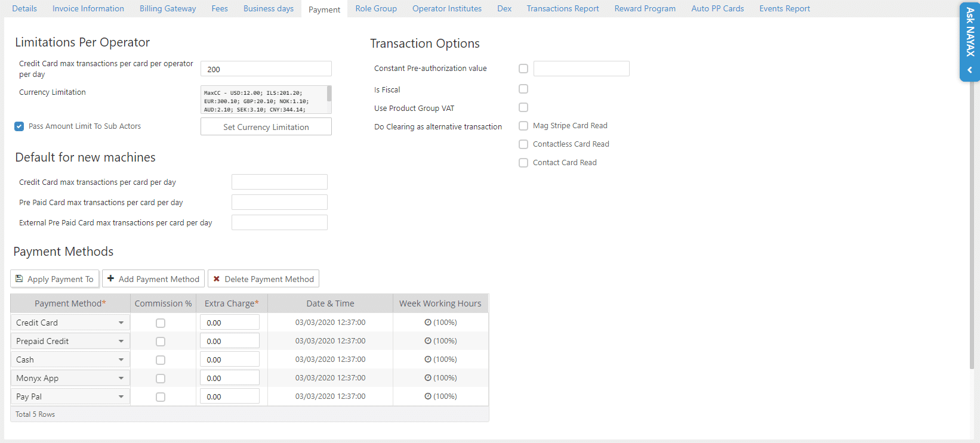Image resolution: width=980 pixels, height=443 pixels.
Task: Uncheck Pass Amount Limit To Sub Actors
Action: click(19, 126)
